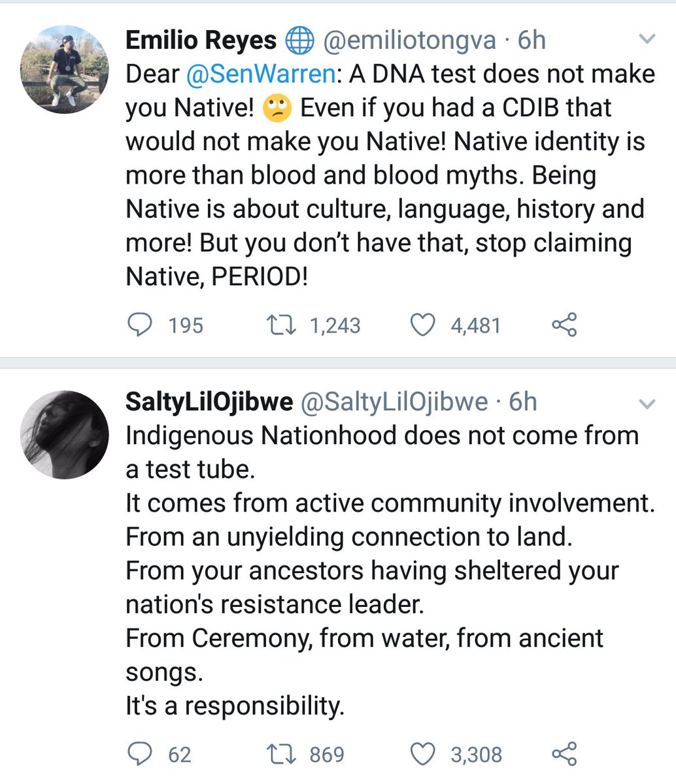The height and width of the screenshot is (784, 676).
Task: View Emilio Reyes' profile picture
Action: coord(65,70)
